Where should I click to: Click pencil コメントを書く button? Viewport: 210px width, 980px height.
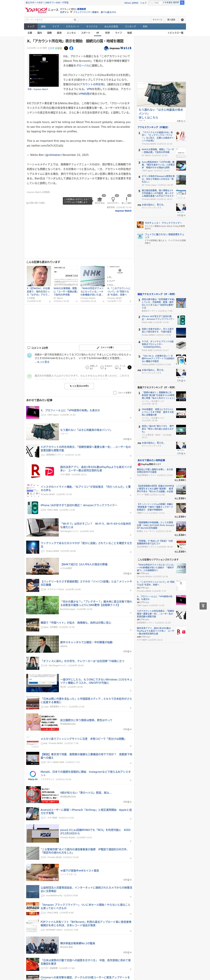click(105, 347)
